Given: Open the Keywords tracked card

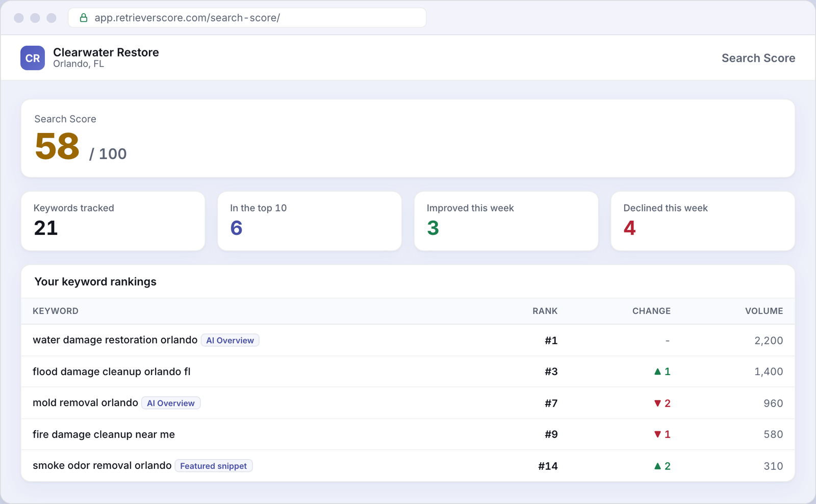Looking at the screenshot, I should (113, 221).
